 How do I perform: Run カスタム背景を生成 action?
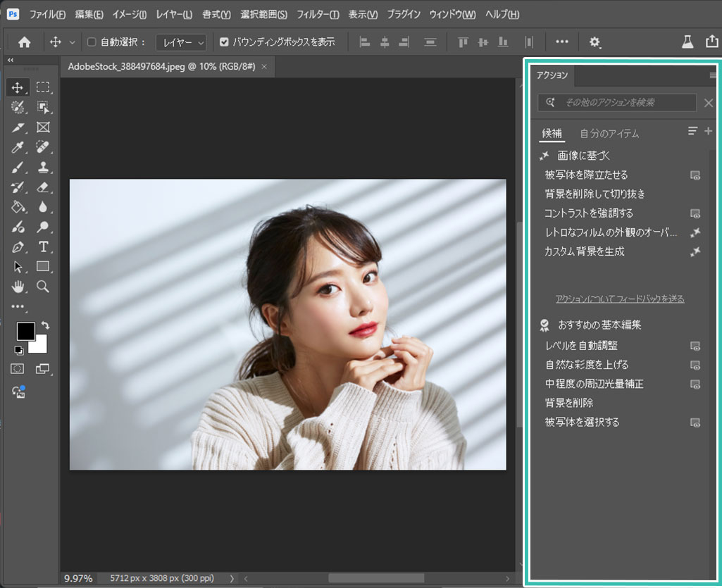click(622, 251)
